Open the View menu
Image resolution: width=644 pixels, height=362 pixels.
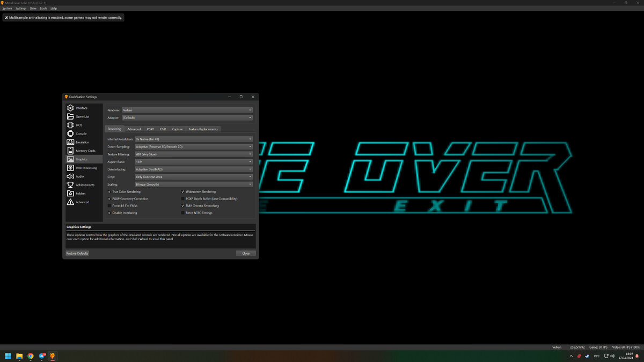tap(33, 9)
